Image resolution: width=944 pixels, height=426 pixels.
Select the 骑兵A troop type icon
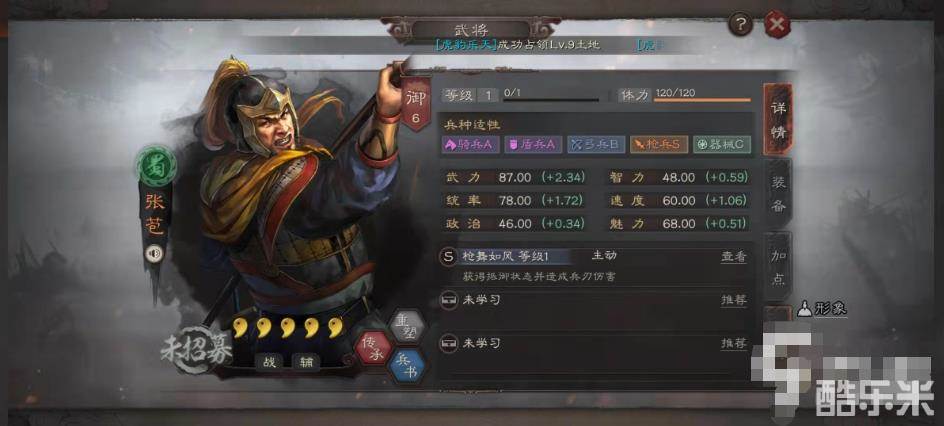point(471,144)
